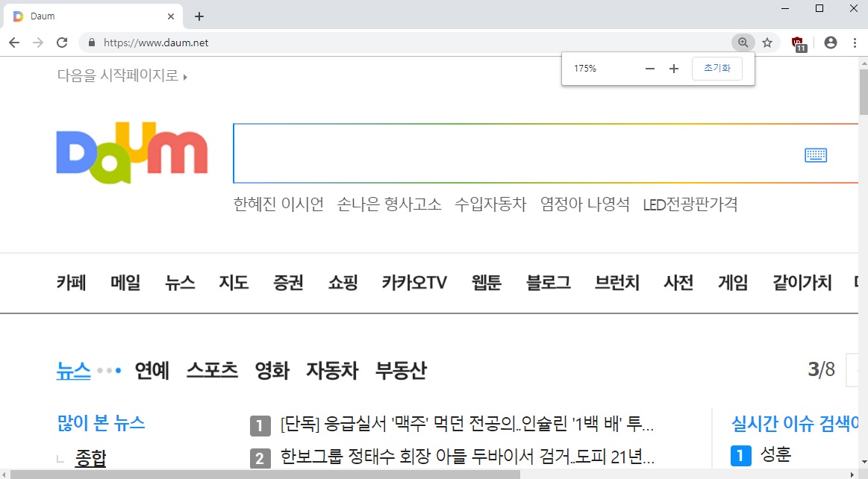868x479 pixels.
Task: Search suggested term 수입자동차
Action: [x=490, y=204]
